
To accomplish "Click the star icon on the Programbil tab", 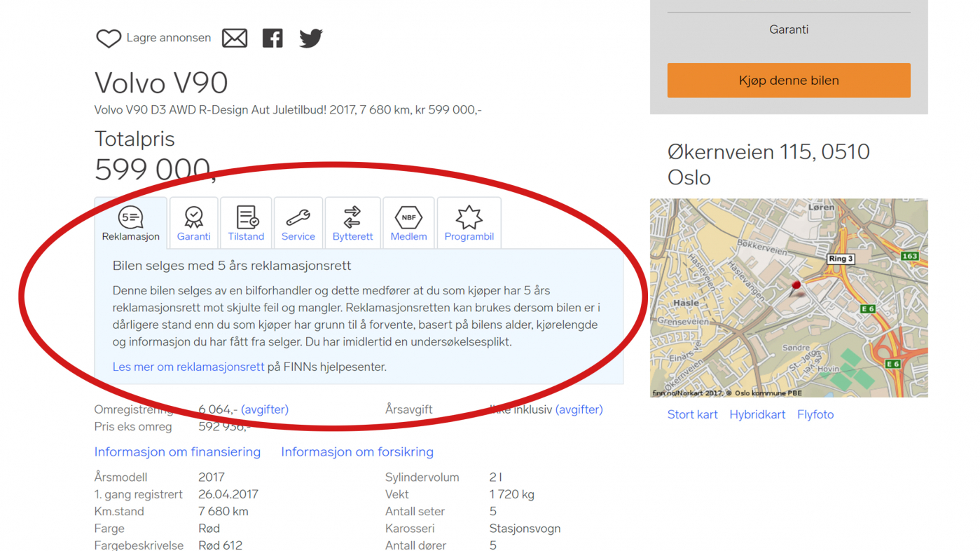I will click(x=469, y=217).
